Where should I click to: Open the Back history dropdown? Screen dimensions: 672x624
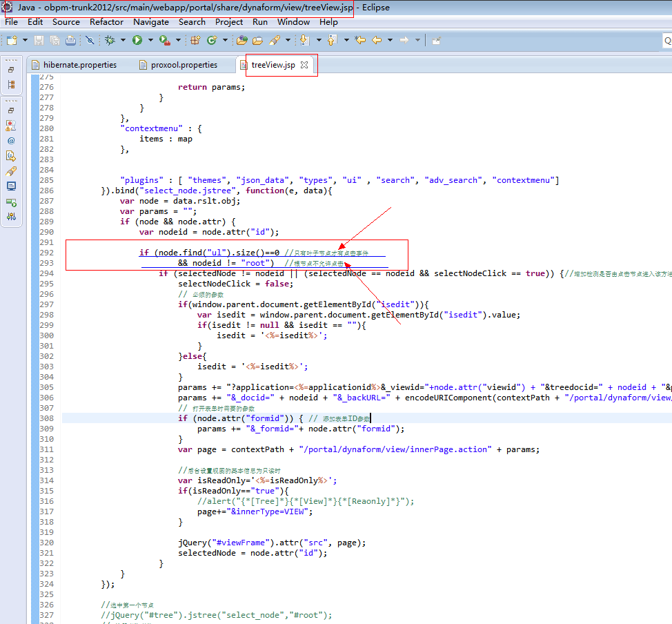(390, 40)
